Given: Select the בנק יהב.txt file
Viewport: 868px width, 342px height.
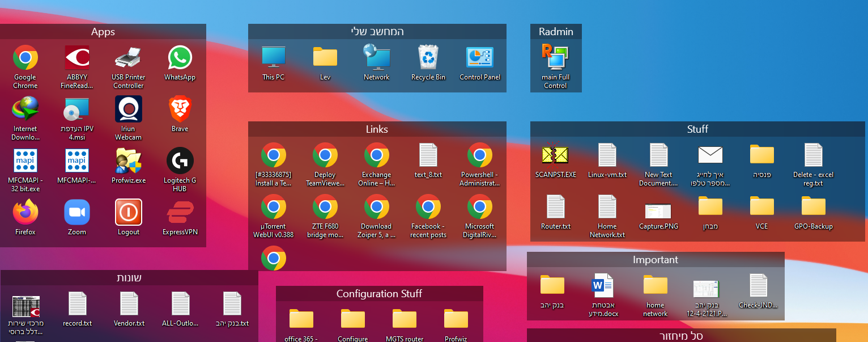Looking at the screenshot, I should pyautogui.click(x=232, y=303).
